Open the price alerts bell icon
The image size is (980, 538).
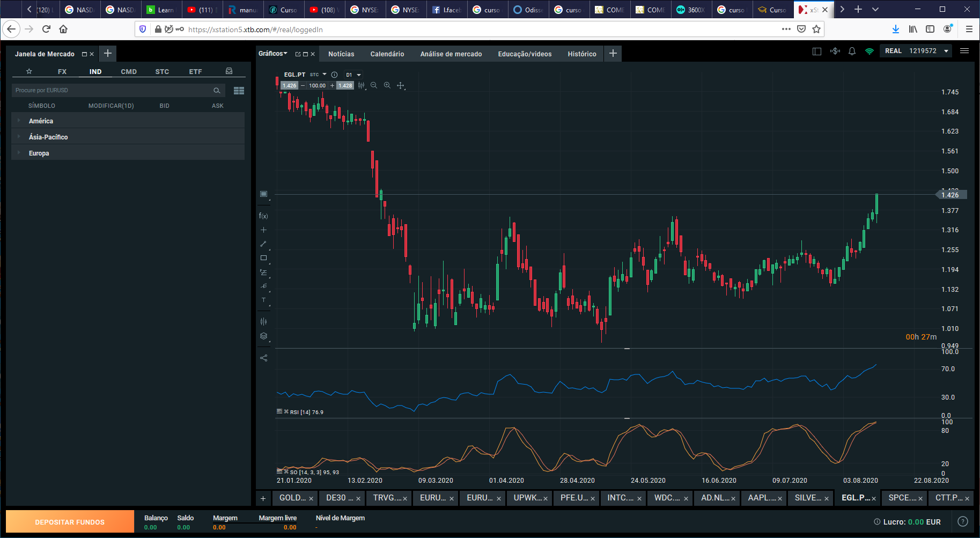tap(852, 51)
